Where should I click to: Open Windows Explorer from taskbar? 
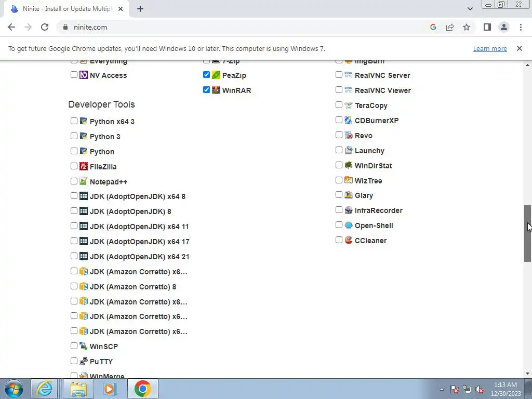tap(78, 389)
